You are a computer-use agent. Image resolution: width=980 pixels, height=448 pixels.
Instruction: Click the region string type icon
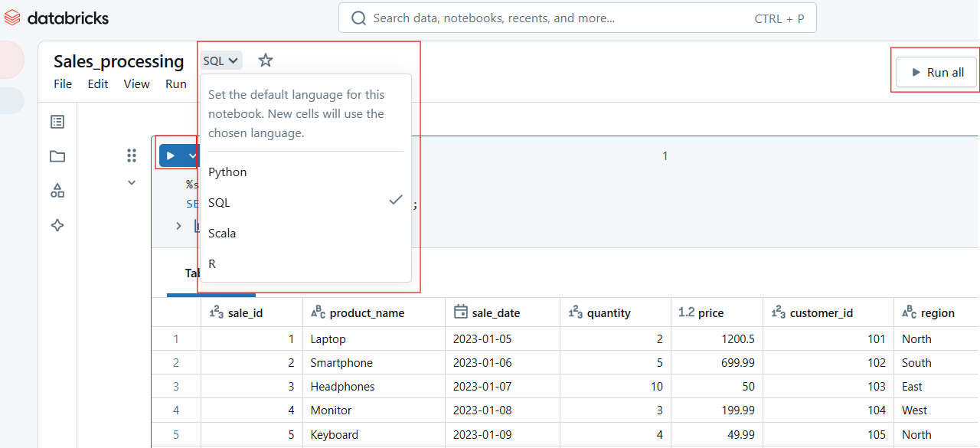[910, 312]
